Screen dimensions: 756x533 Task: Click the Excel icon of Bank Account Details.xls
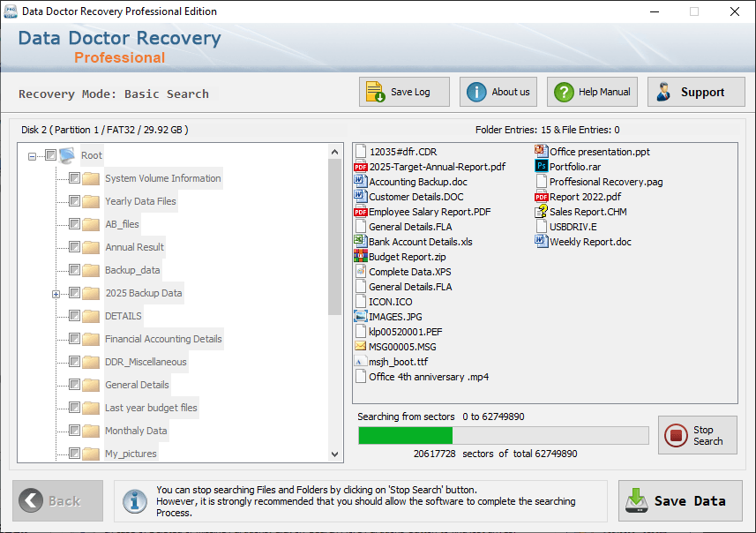(360, 241)
